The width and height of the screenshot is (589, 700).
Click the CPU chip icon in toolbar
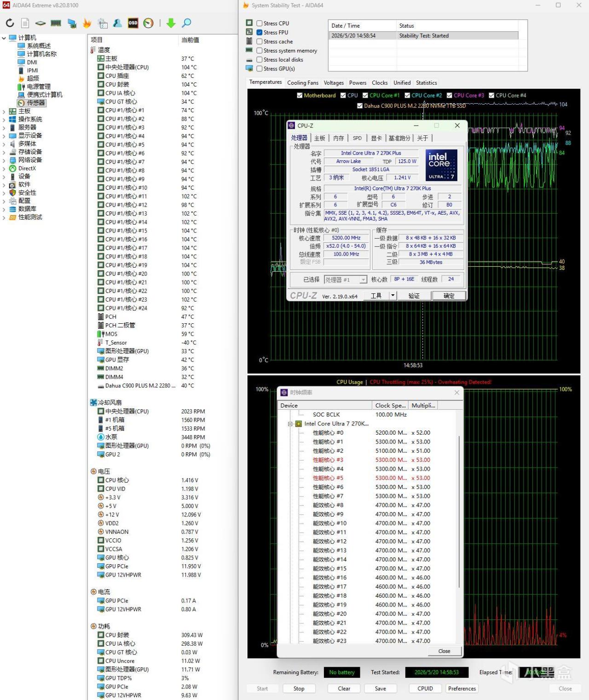[40, 23]
